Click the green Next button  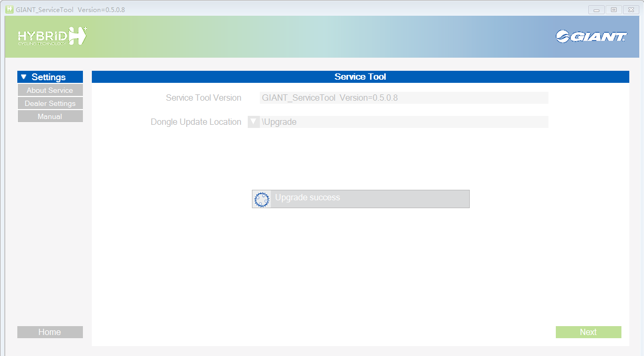pos(588,332)
